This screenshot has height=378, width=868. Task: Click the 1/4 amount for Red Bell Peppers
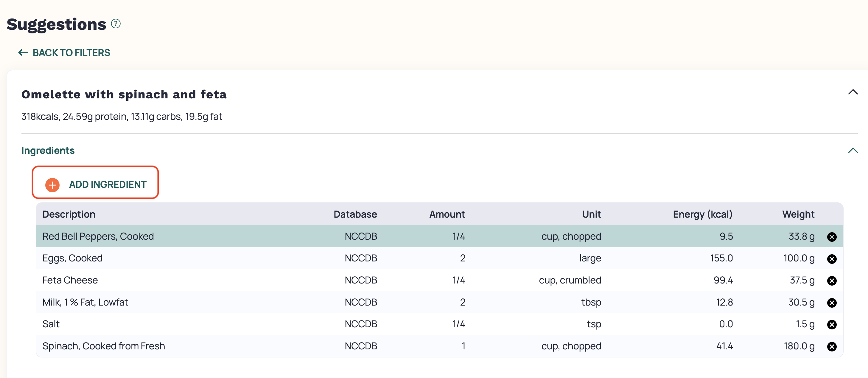click(x=459, y=236)
